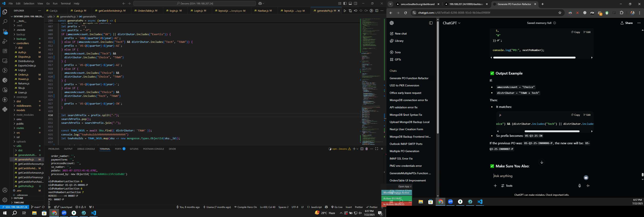
Task: Toggle the bottom panel in VS Code title bar
Action: [350, 3]
